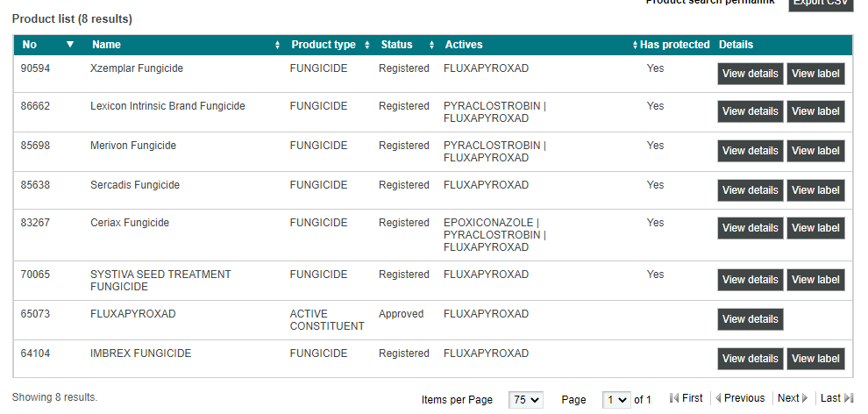
Task: Go to Previous results page
Action: [x=740, y=398]
